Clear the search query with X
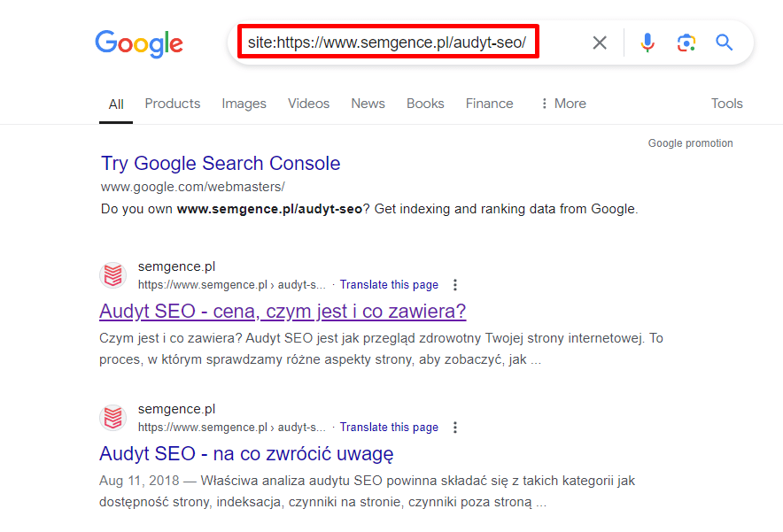The width and height of the screenshot is (783, 532). tap(600, 42)
